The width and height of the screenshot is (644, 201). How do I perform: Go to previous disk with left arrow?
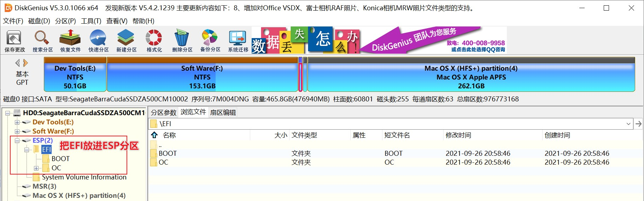click(17, 63)
